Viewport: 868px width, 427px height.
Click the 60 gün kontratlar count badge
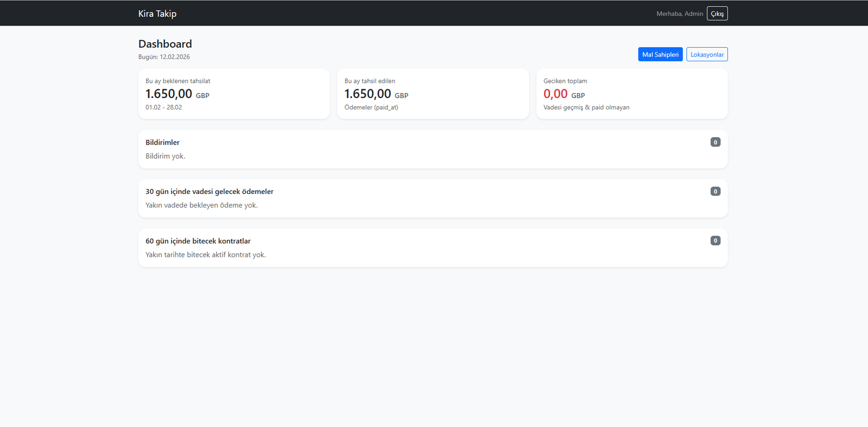(715, 241)
